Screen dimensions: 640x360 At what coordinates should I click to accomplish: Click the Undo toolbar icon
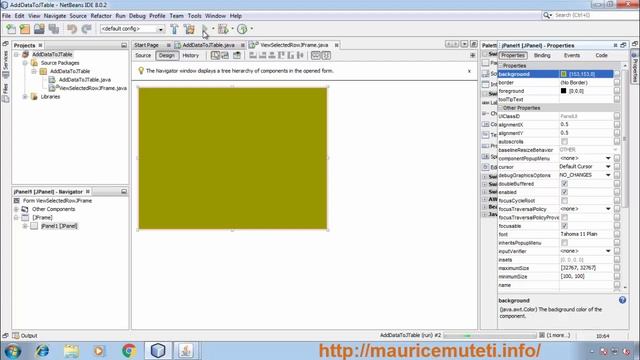pyautogui.click(x=72, y=29)
